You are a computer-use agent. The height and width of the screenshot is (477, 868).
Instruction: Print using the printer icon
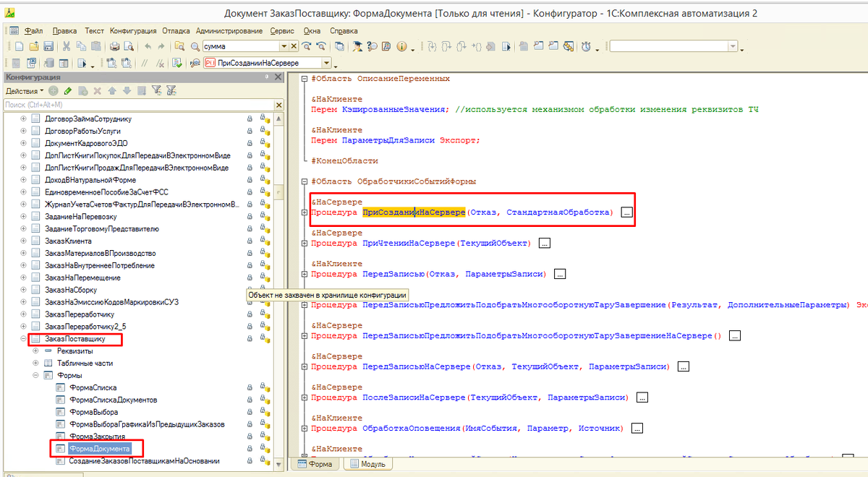point(114,46)
